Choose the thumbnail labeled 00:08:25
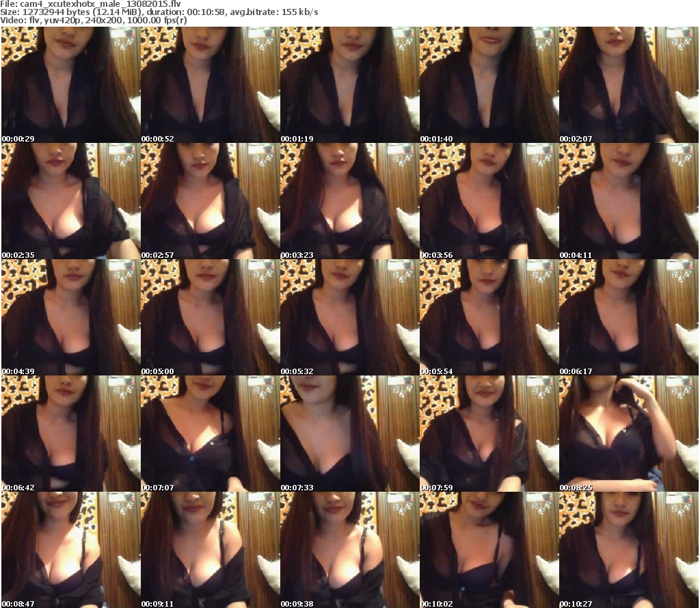700x608 pixels. pos(629,434)
